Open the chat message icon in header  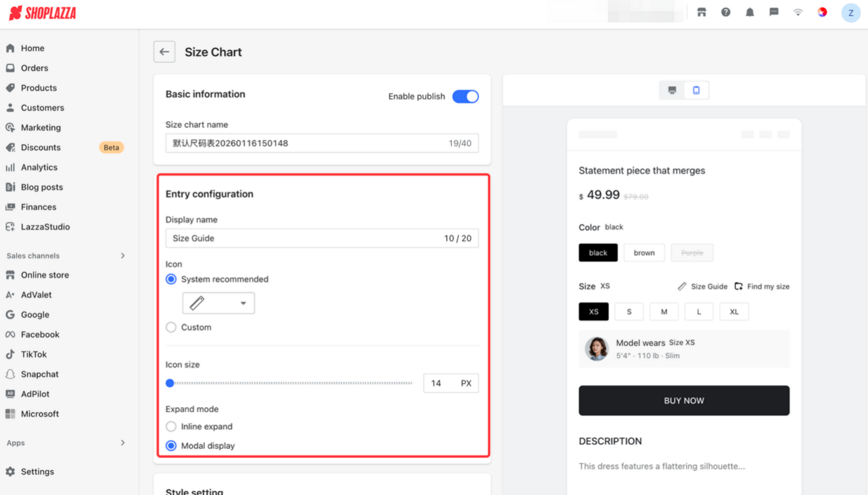[774, 12]
